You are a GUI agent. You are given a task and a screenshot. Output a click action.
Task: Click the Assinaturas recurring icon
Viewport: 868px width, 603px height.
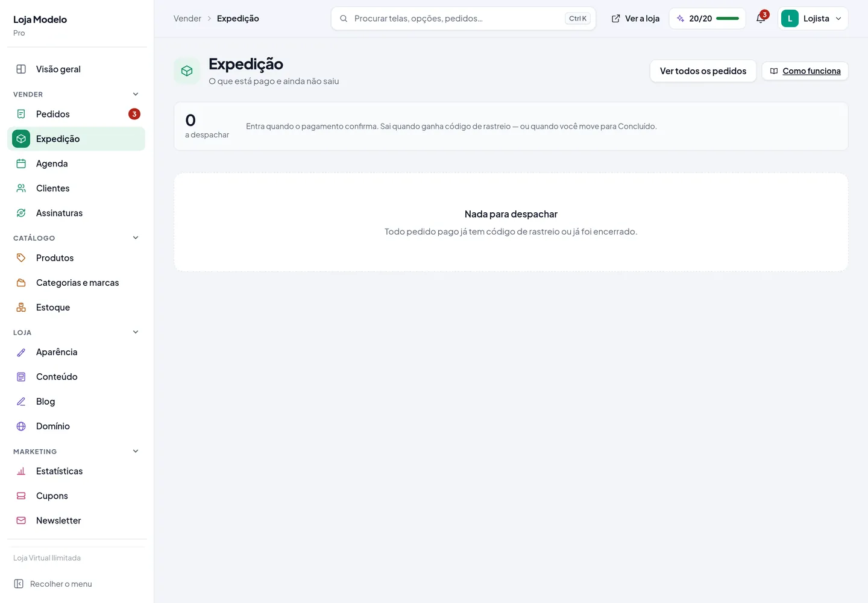(x=21, y=213)
